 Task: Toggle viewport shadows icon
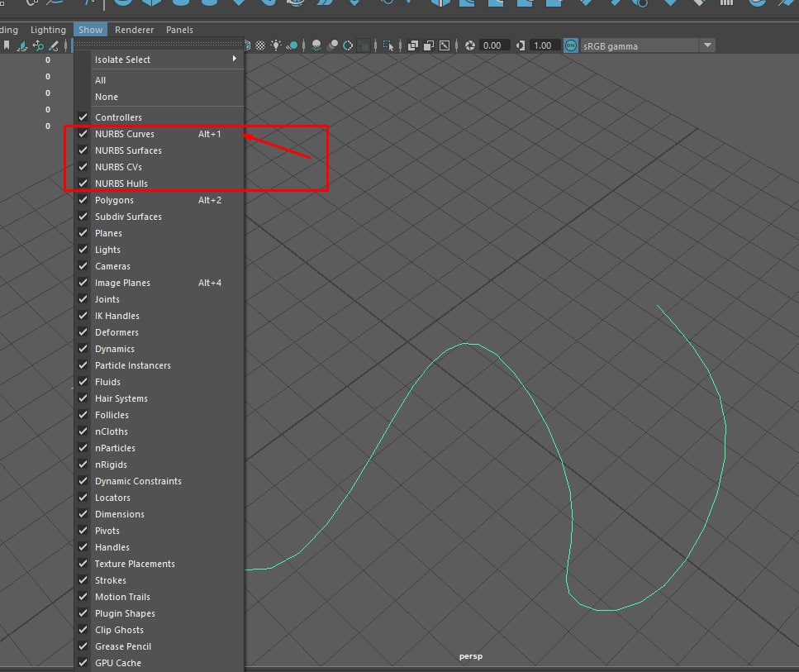[x=292, y=46]
